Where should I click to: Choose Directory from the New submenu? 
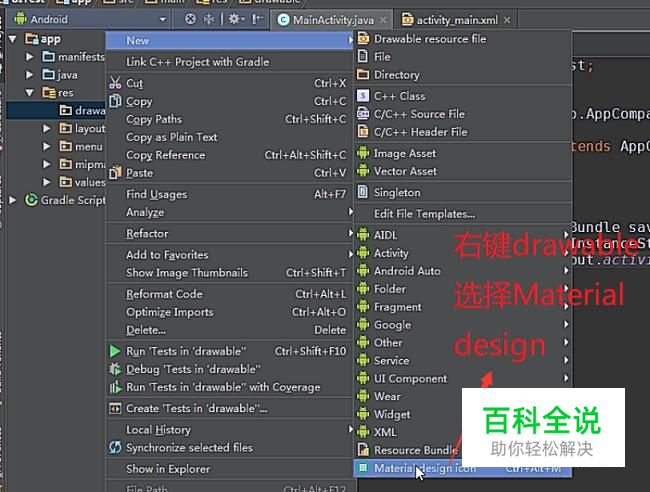(x=463, y=75)
